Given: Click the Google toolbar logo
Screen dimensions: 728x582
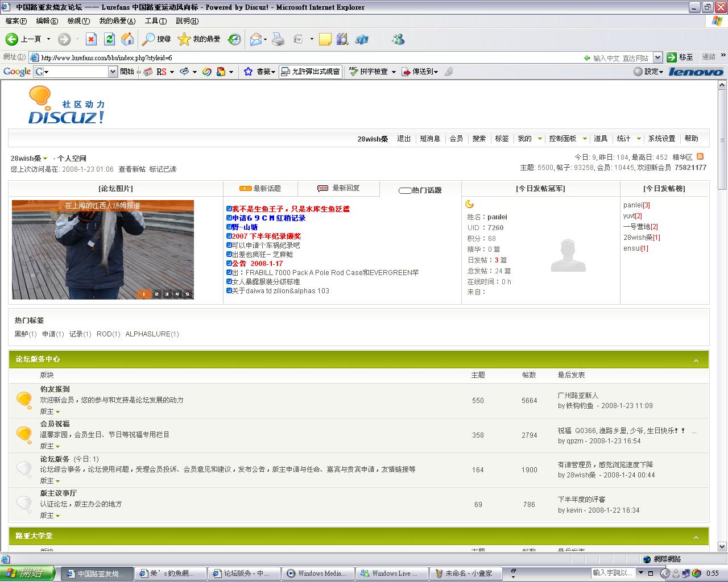Looking at the screenshot, I should [x=17, y=72].
